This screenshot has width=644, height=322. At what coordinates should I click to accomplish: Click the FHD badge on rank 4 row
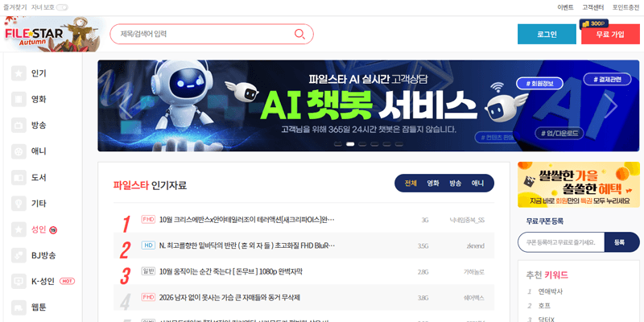148,297
